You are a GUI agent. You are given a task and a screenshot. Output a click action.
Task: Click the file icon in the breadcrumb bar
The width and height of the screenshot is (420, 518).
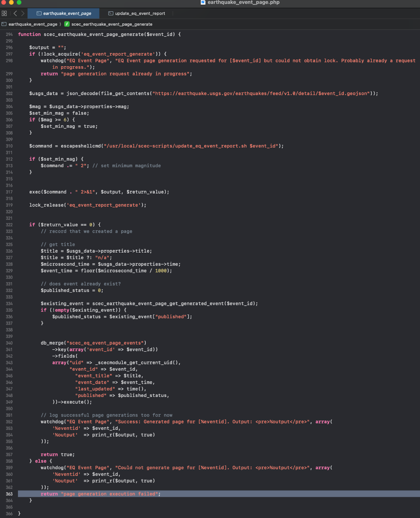point(4,24)
